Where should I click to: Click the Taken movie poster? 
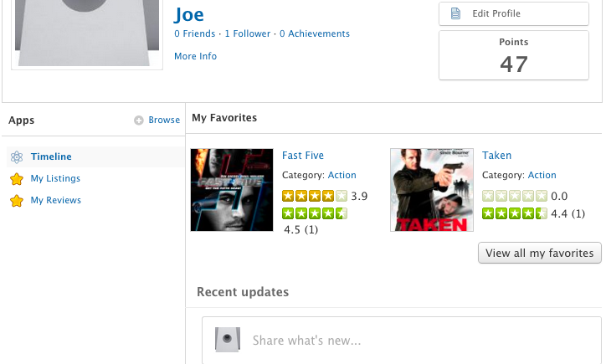coord(432,190)
